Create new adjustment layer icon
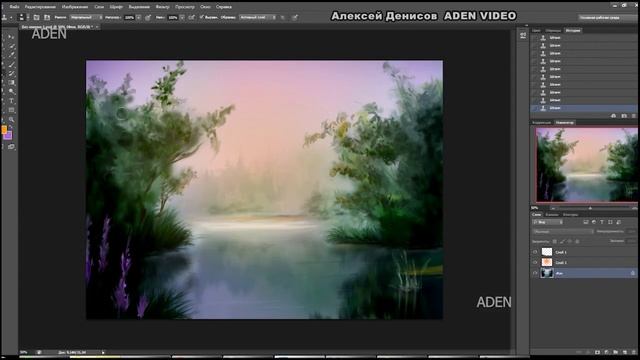This screenshot has width=640, height=360. [607, 352]
